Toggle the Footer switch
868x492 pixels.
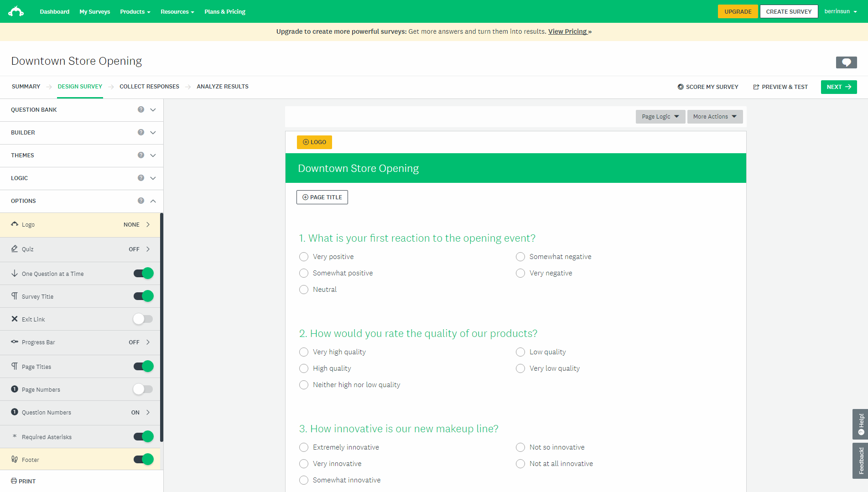(143, 459)
